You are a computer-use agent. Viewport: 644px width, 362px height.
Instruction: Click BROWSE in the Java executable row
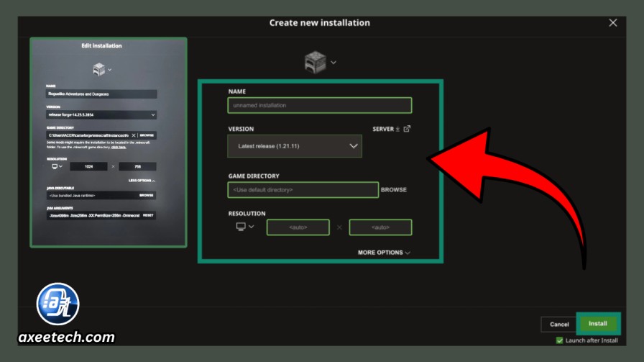(146, 196)
